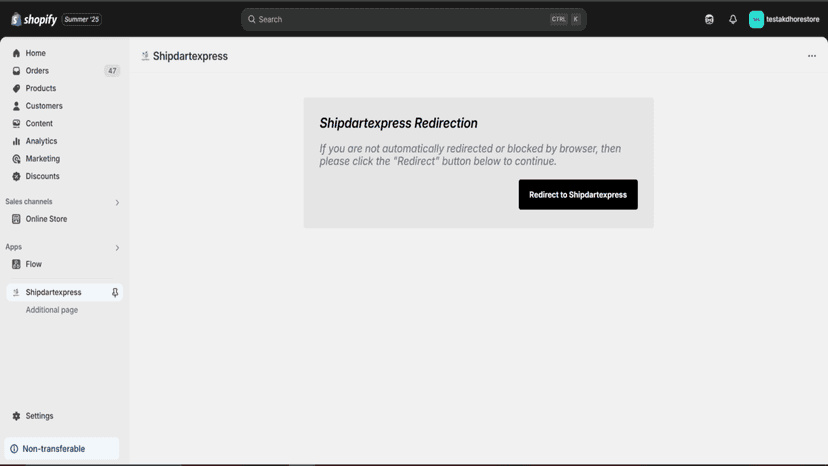This screenshot has height=466, width=828.
Task: Click the Marketing target icon
Action: [x=16, y=159]
